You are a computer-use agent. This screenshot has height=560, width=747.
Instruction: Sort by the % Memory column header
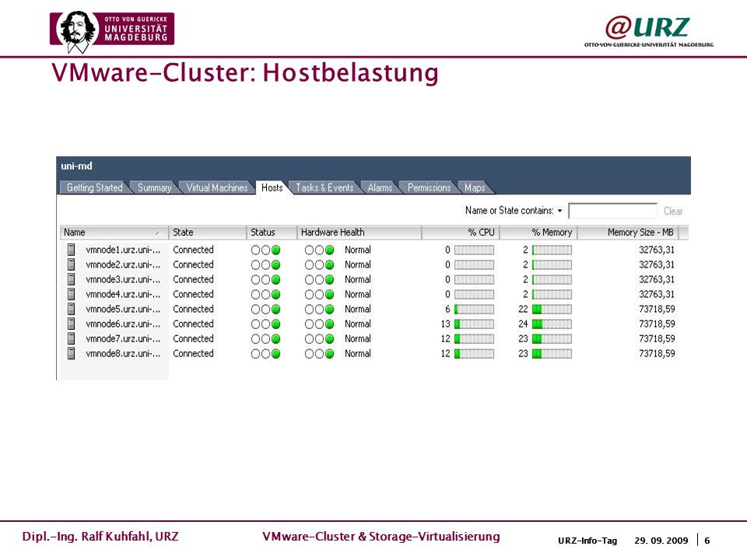pyautogui.click(x=538, y=233)
